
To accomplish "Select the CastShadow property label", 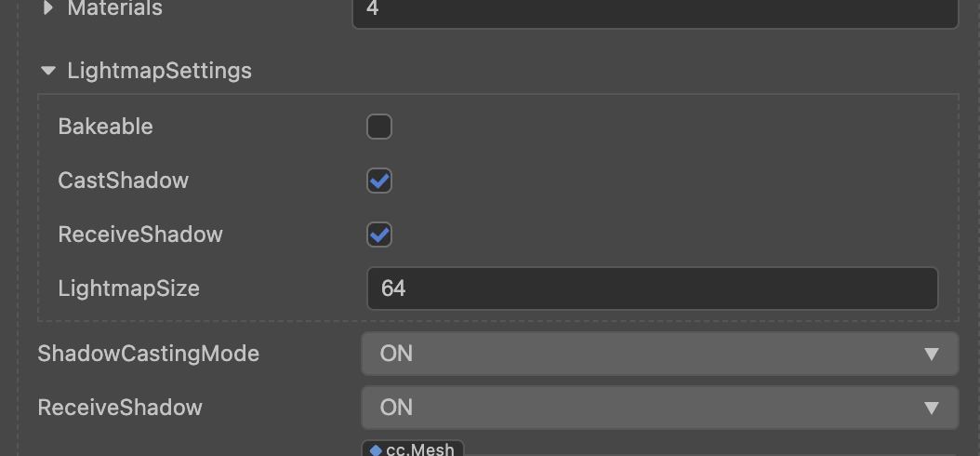I will [123, 181].
